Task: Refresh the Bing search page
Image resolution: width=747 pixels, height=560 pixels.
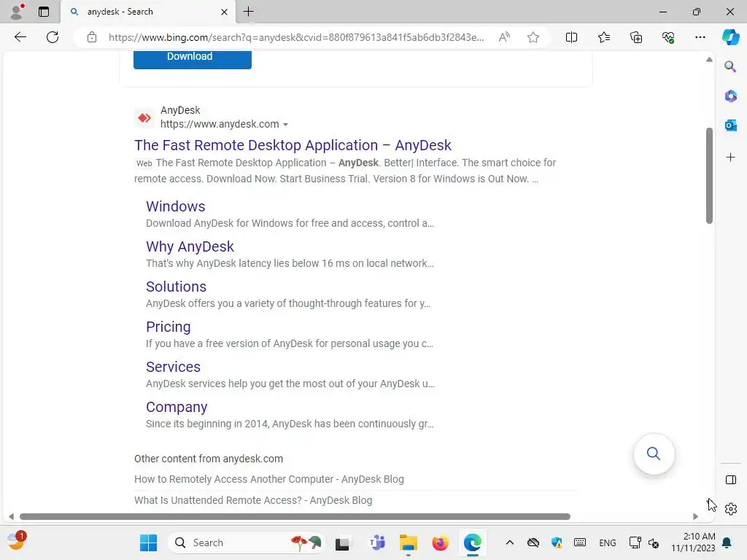Action: 53,37
